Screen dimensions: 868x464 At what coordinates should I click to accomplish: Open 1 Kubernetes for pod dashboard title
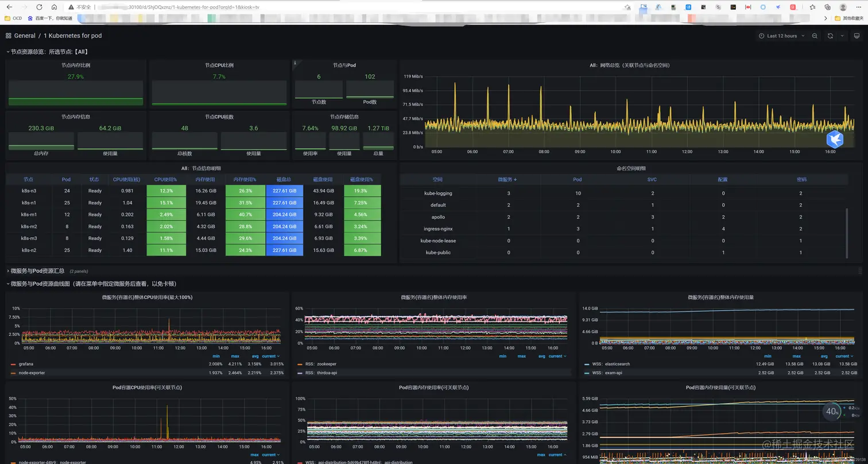tap(73, 36)
